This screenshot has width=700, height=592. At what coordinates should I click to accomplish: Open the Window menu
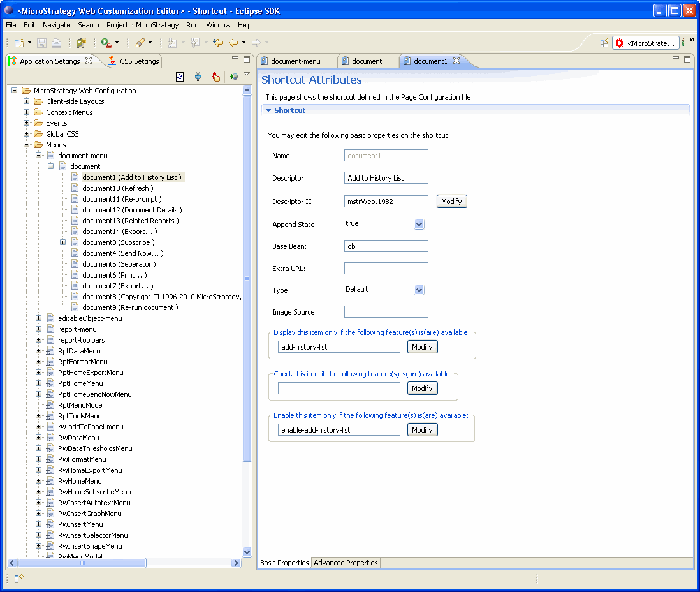click(x=218, y=25)
